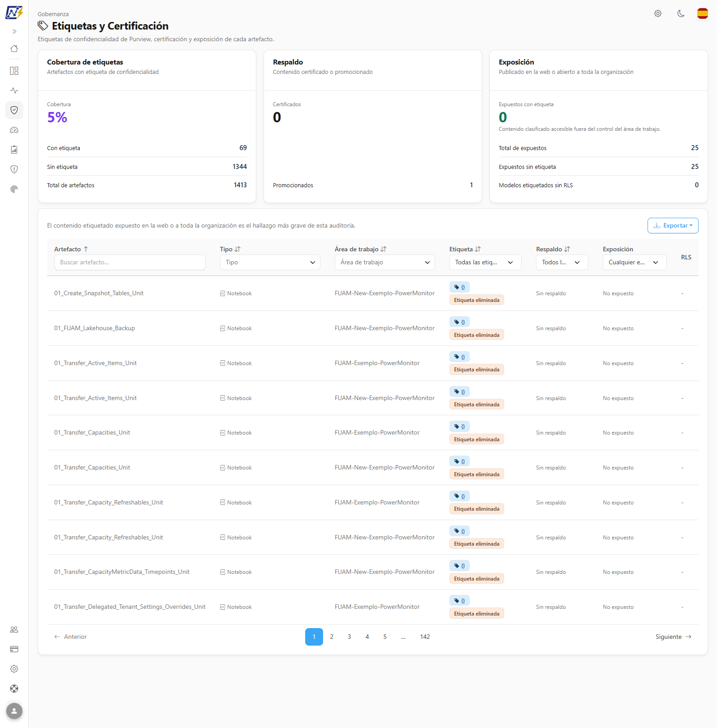Open the Exportar dropdown button
The width and height of the screenshot is (717, 728).
tap(673, 226)
